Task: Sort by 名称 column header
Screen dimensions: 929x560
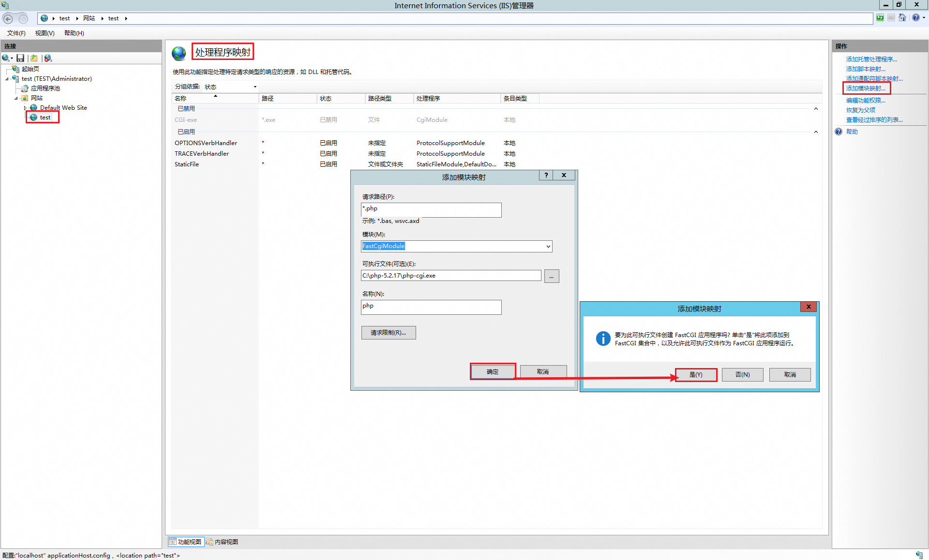Action: (x=215, y=98)
